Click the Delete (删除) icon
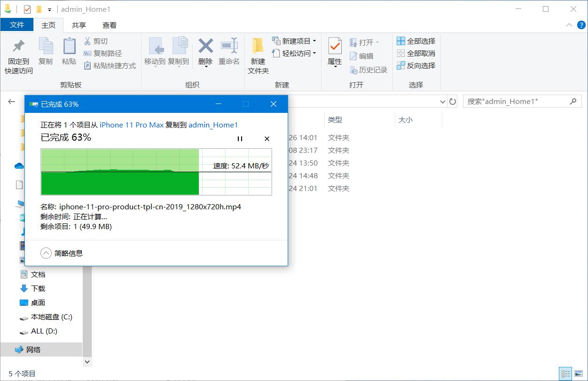Image resolution: width=588 pixels, height=381 pixels. click(x=205, y=52)
